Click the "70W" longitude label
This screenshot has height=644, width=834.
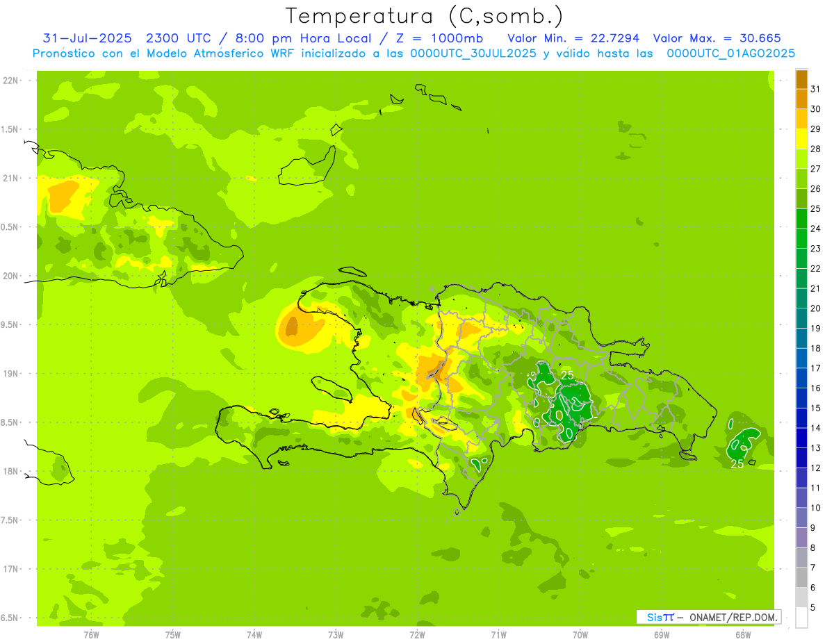pos(580,634)
